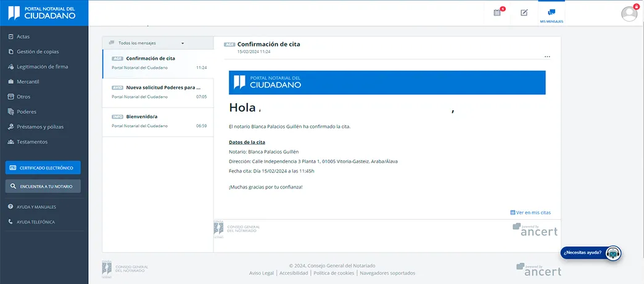Open the Aviso Legal footer link

point(262,273)
